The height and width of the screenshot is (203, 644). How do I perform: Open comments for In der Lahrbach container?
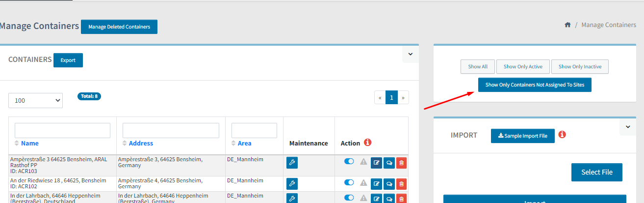tap(389, 199)
